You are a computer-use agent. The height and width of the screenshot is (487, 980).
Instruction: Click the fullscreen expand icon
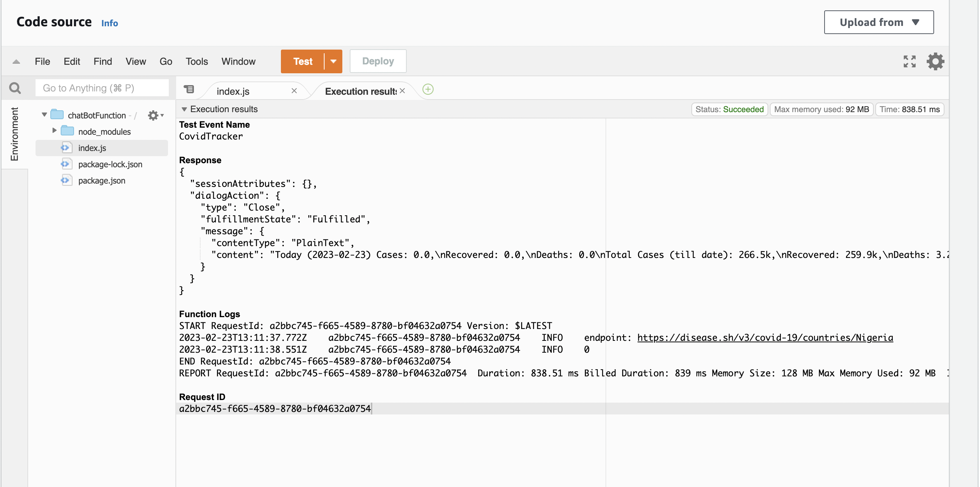[x=909, y=61]
